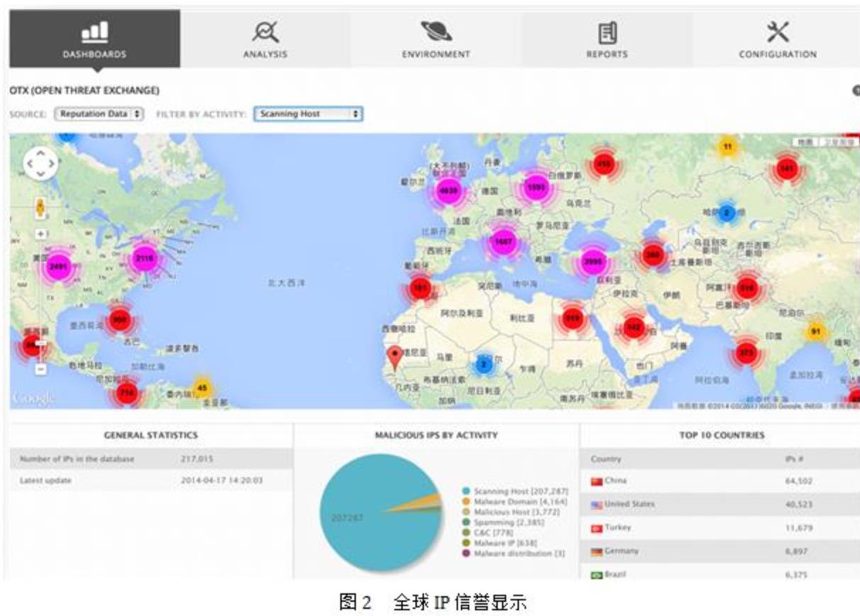Open the Filter by Activity dropdown

[308, 113]
